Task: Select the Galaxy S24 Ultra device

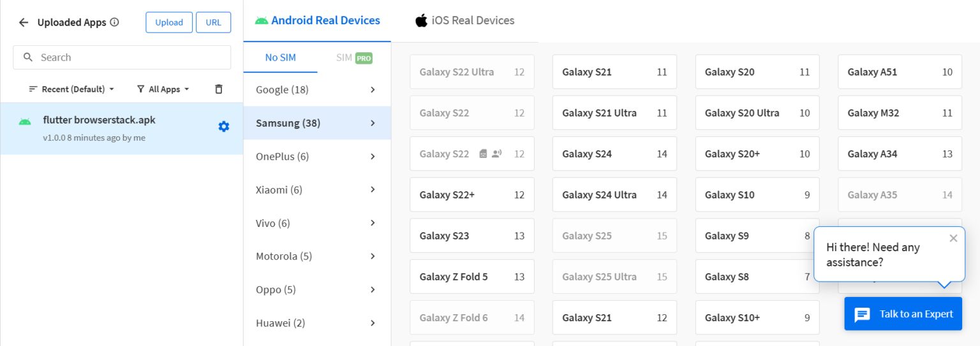Action: [x=614, y=195]
